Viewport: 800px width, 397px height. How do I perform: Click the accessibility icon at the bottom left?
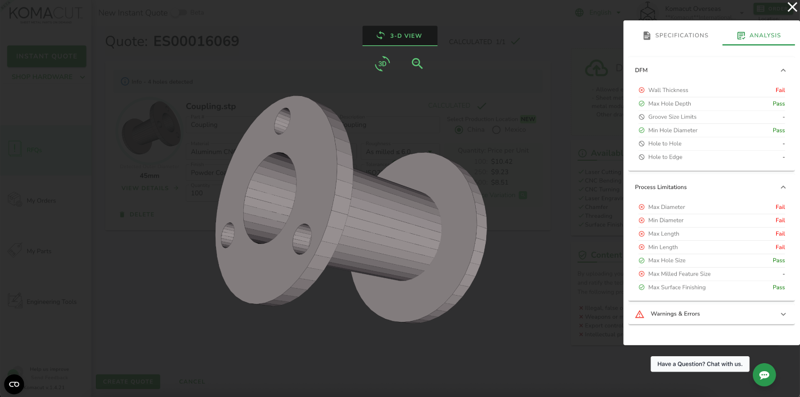click(14, 384)
